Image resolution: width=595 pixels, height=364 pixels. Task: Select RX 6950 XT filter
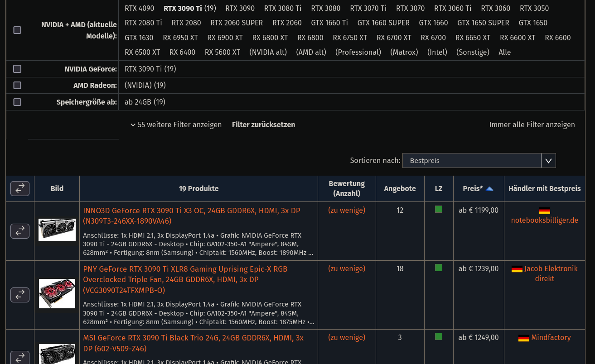(180, 38)
